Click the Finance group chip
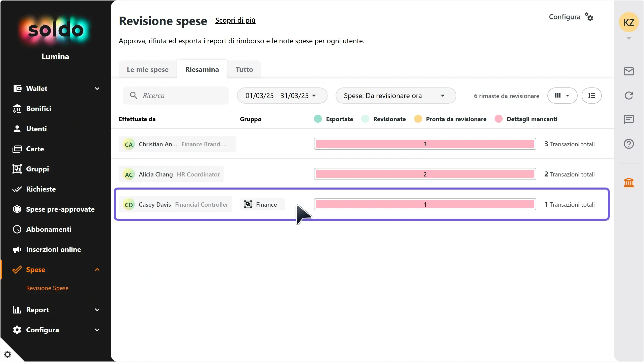The height and width of the screenshot is (362, 644). [x=262, y=204]
